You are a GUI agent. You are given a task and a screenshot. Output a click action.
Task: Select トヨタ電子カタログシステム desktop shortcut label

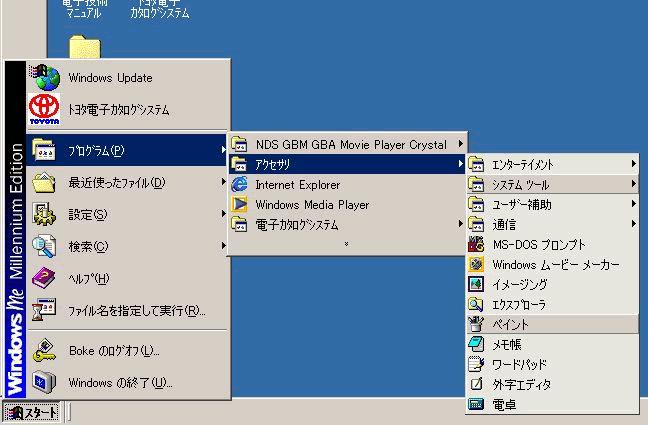tap(160, 8)
